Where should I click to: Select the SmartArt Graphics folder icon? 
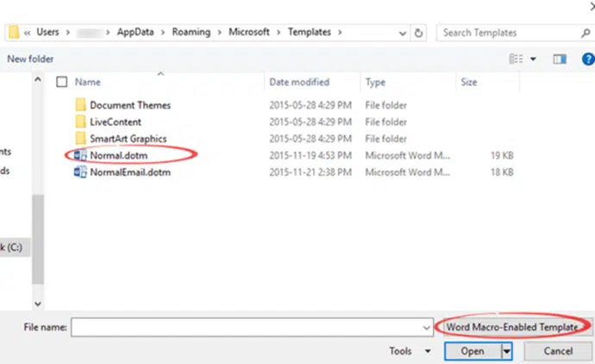pyautogui.click(x=80, y=139)
